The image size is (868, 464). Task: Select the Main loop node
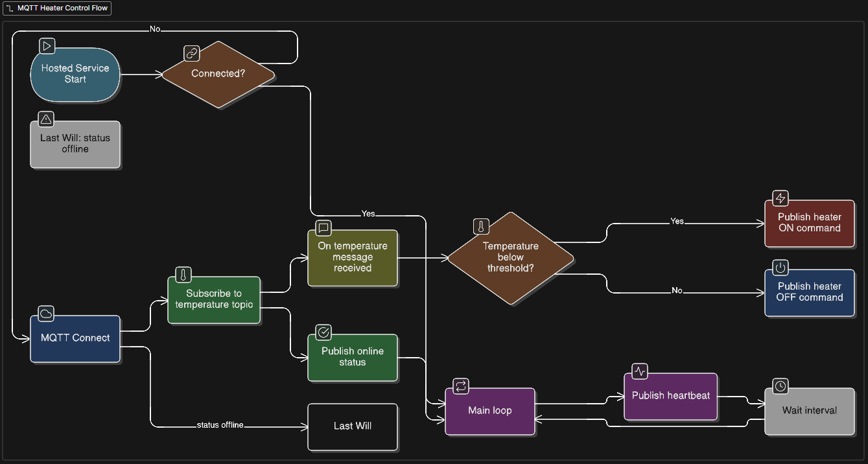pyautogui.click(x=490, y=411)
